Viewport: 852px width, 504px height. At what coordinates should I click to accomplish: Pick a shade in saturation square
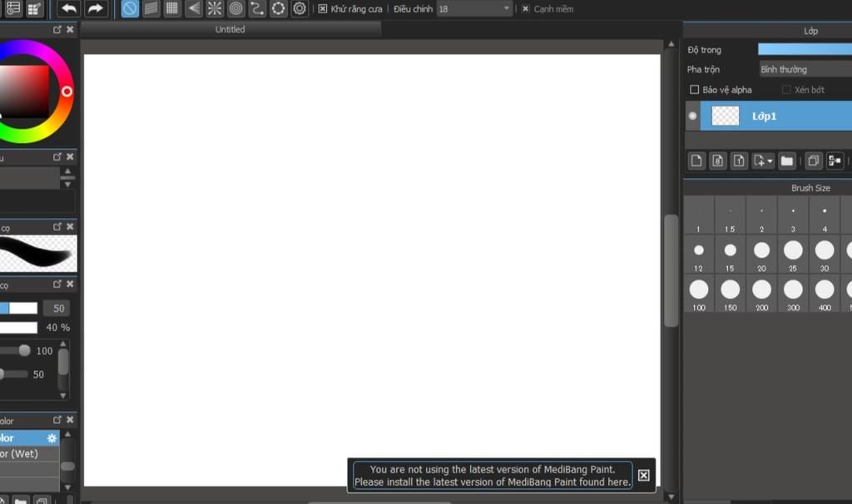[24, 91]
